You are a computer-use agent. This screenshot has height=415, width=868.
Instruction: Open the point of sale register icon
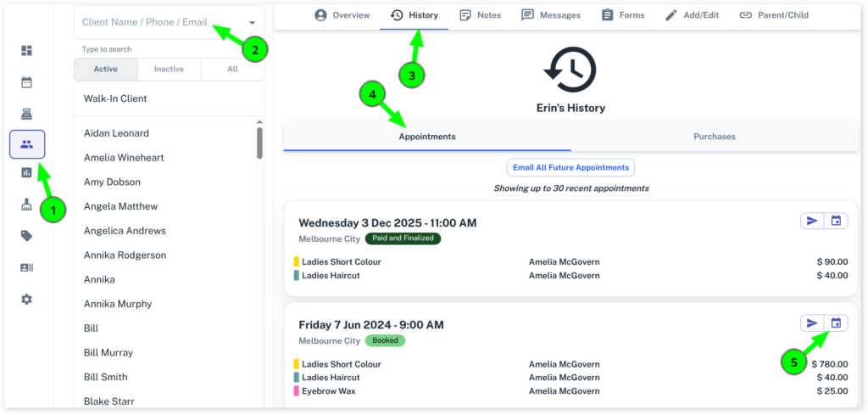click(26, 114)
